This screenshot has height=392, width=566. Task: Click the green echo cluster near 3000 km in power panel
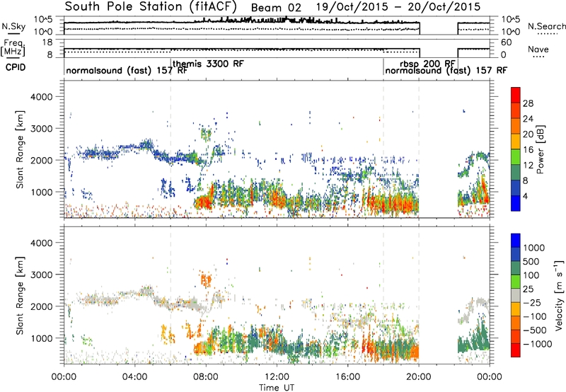(206, 134)
